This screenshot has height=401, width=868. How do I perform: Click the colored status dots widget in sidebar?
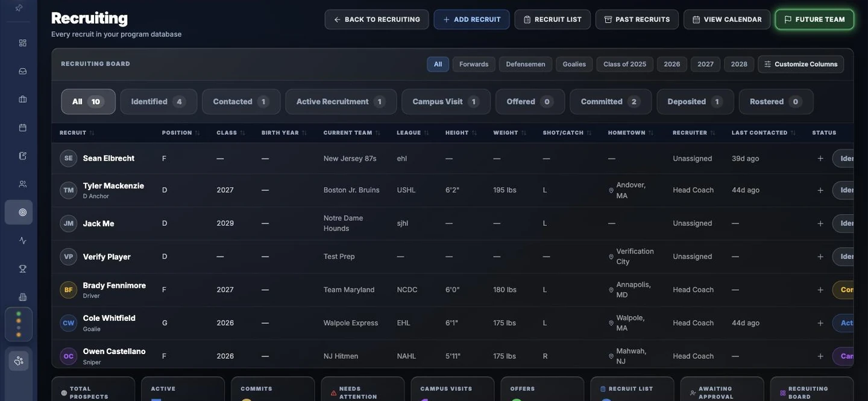(x=19, y=325)
